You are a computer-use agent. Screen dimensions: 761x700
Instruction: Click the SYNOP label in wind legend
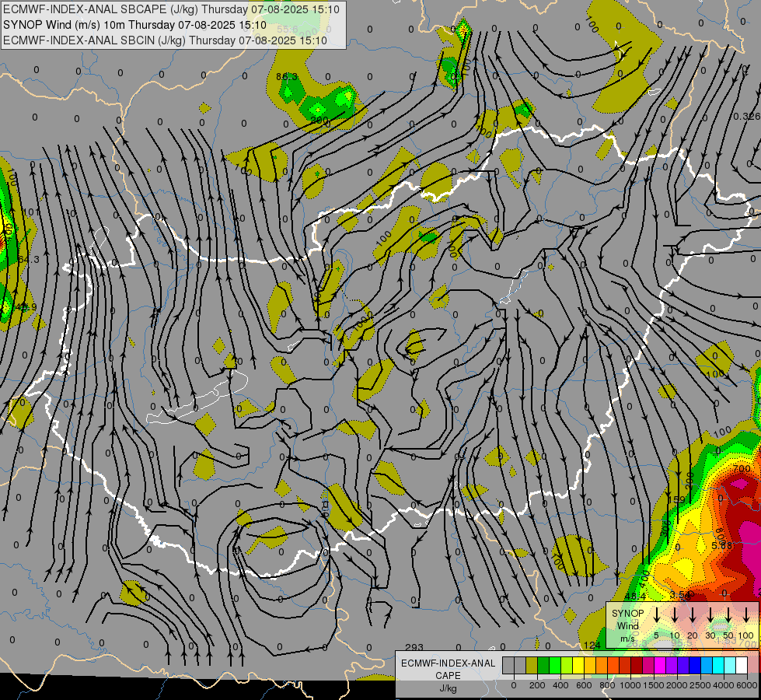[x=627, y=613]
